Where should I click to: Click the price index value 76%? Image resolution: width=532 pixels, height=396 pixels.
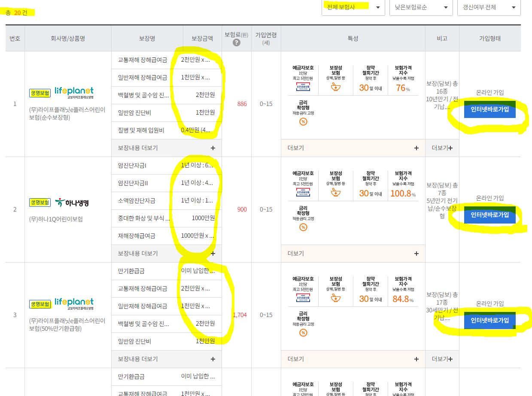403,88
